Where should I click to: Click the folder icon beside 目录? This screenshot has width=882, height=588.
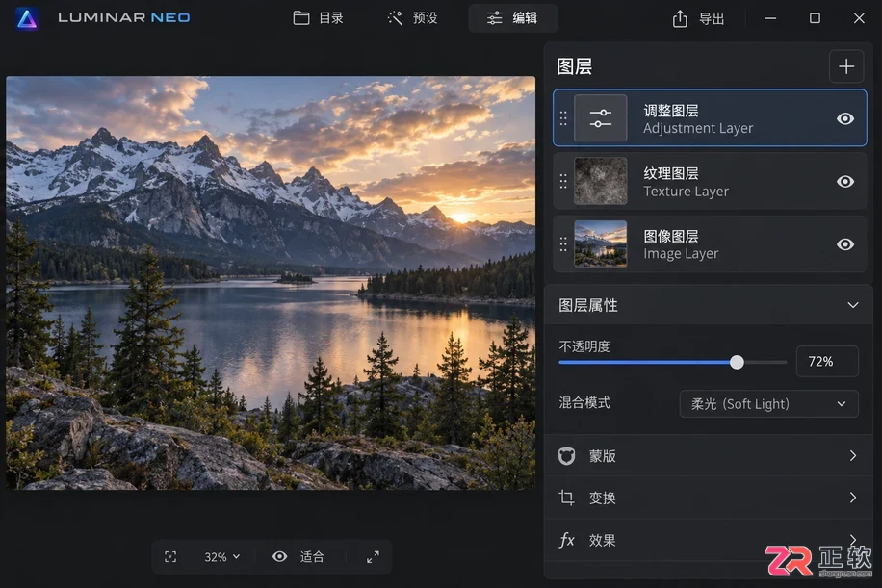(x=301, y=18)
